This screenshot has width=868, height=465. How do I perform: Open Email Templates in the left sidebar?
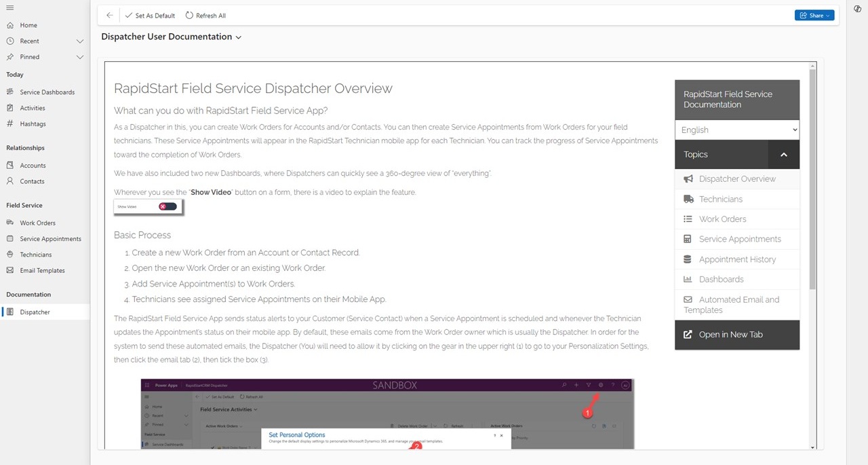point(42,270)
